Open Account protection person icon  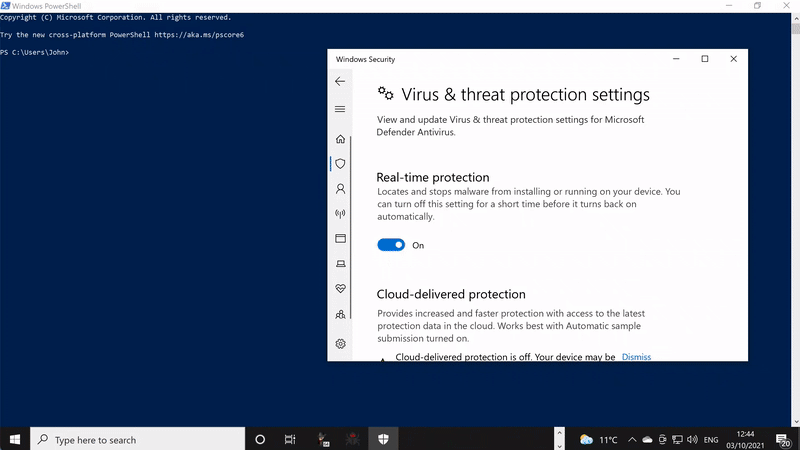340,188
